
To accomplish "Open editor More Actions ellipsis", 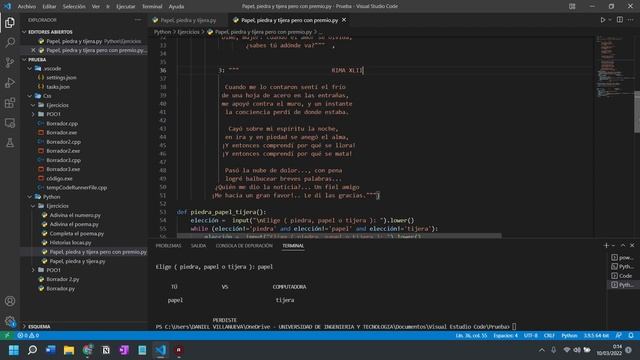I will (x=631, y=20).
